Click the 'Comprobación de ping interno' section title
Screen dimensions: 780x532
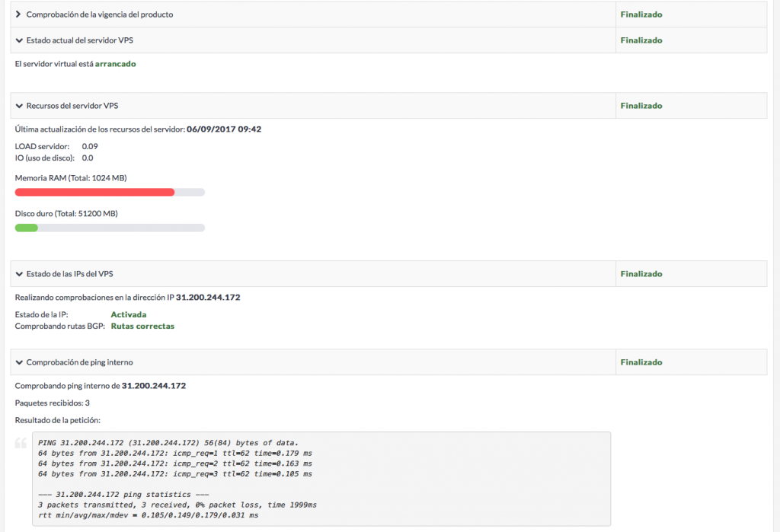tap(79, 362)
